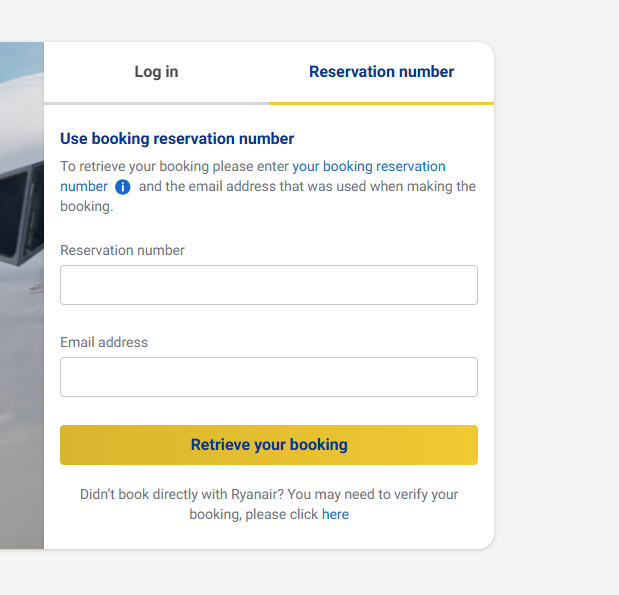Click the 'Reservation number' field label

point(122,250)
